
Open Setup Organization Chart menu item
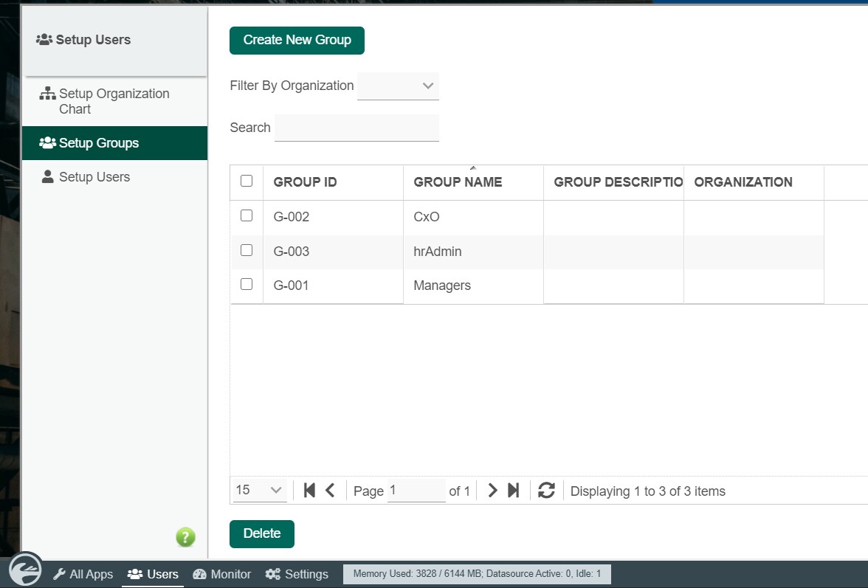[114, 101]
